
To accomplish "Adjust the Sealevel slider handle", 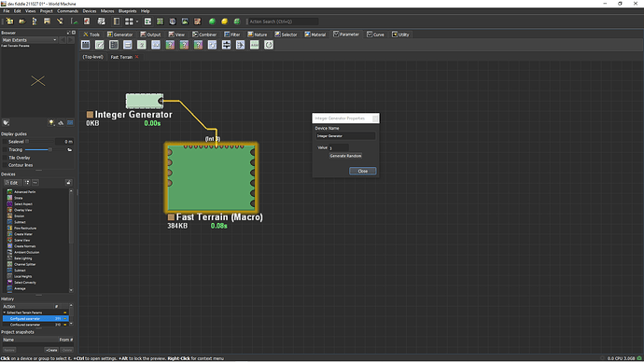I will (27, 142).
